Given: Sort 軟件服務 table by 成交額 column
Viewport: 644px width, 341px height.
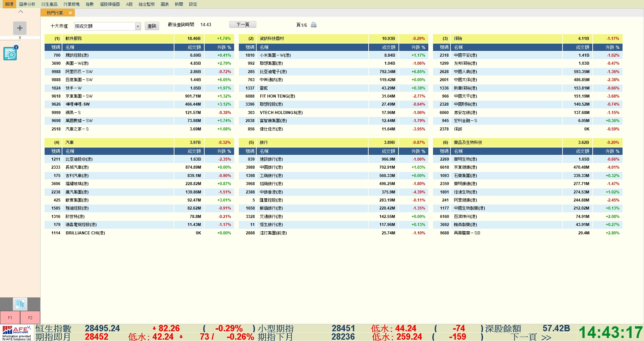Looking at the screenshot, I should (x=189, y=47).
